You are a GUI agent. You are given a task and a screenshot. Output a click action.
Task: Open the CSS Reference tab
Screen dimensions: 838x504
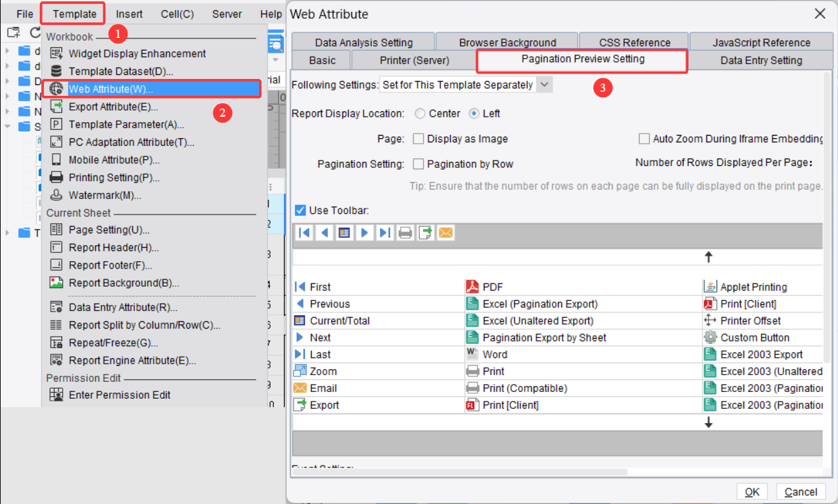click(634, 43)
